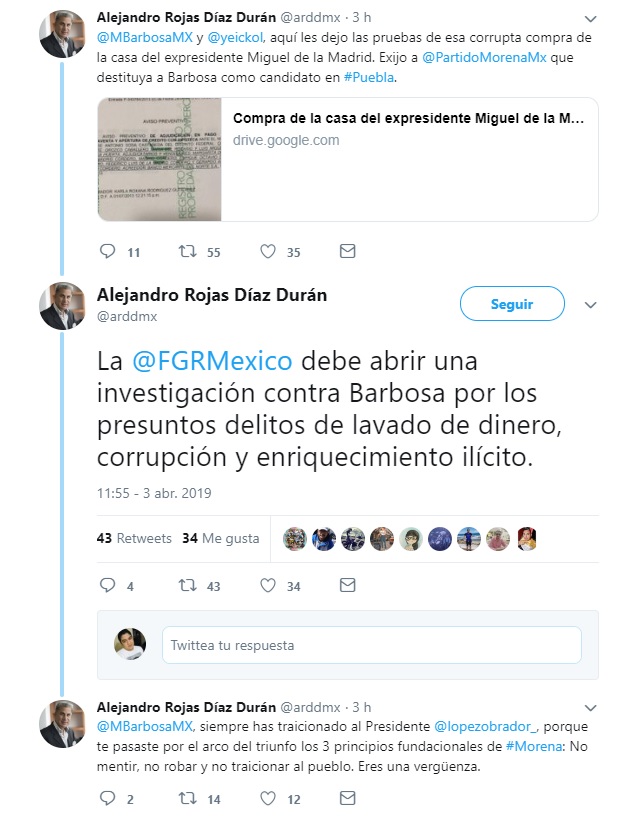Send the main tweet by direct message
The width and height of the screenshot is (631, 816).
(347, 585)
